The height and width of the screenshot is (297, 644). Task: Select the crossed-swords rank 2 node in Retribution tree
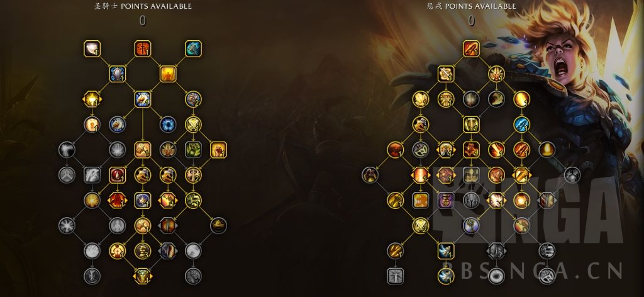click(x=421, y=225)
